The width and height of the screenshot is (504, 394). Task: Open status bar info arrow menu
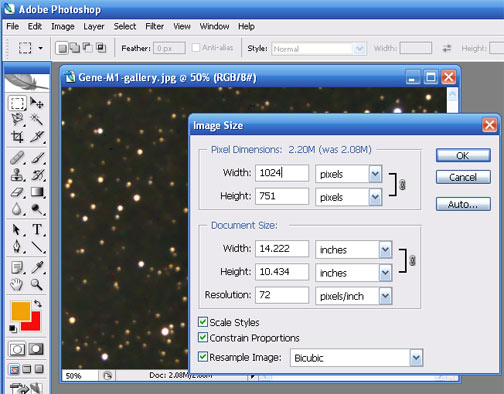tap(252, 376)
